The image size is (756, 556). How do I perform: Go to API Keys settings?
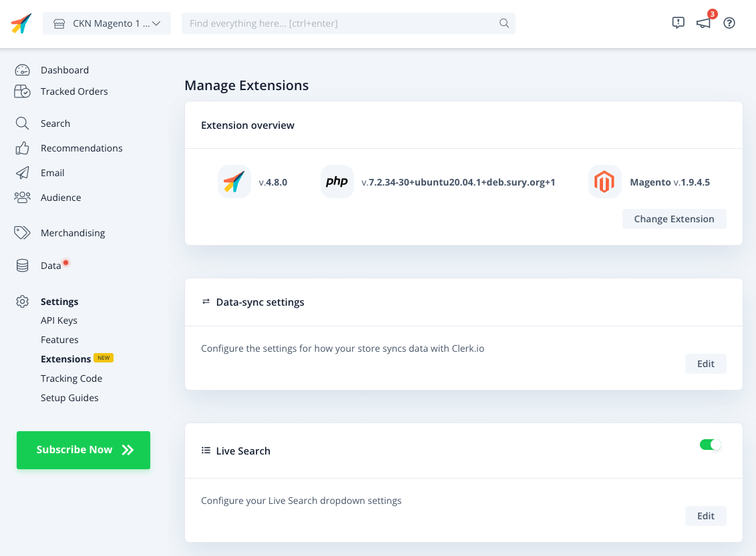[x=59, y=320]
